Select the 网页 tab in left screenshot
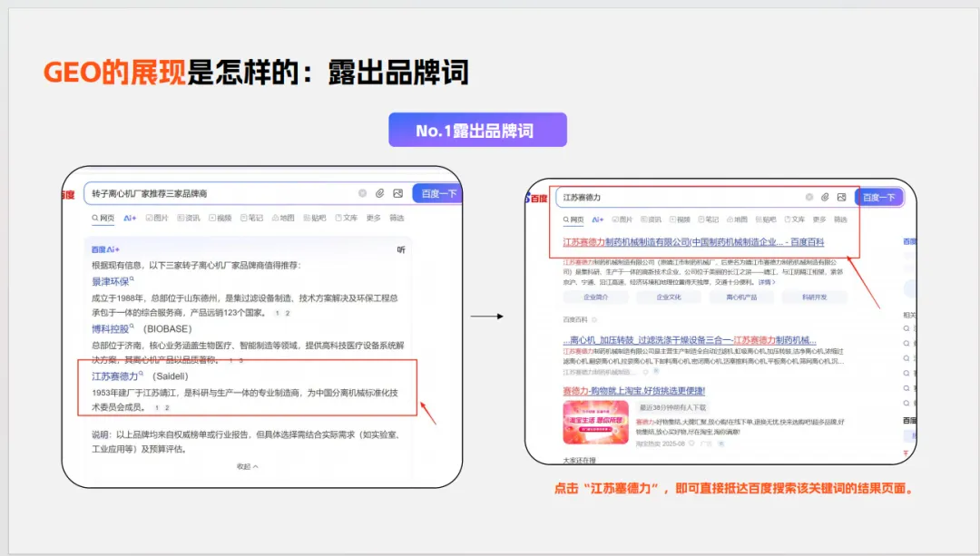The image size is (980, 556). click(103, 218)
